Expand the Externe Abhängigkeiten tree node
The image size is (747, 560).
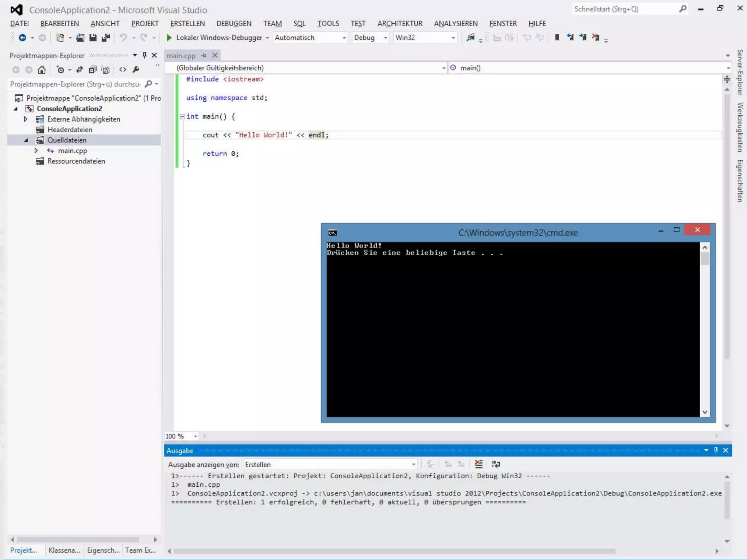(x=26, y=119)
